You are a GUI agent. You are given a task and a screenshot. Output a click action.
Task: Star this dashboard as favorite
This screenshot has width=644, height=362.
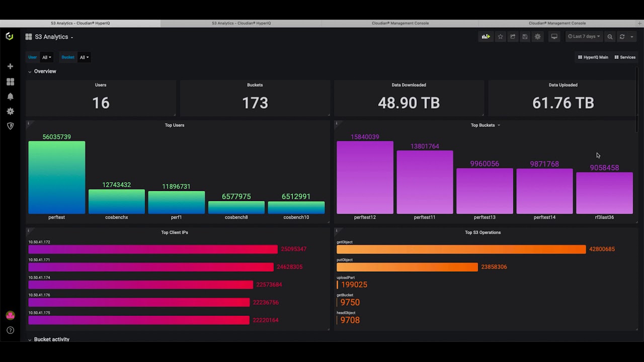[x=500, y=37]
